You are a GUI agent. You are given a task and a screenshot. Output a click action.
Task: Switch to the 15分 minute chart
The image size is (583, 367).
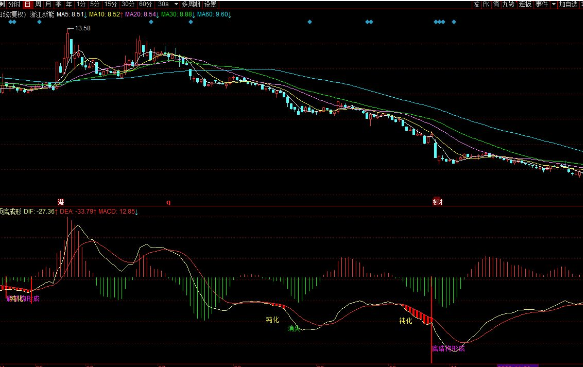click(110, 4)
